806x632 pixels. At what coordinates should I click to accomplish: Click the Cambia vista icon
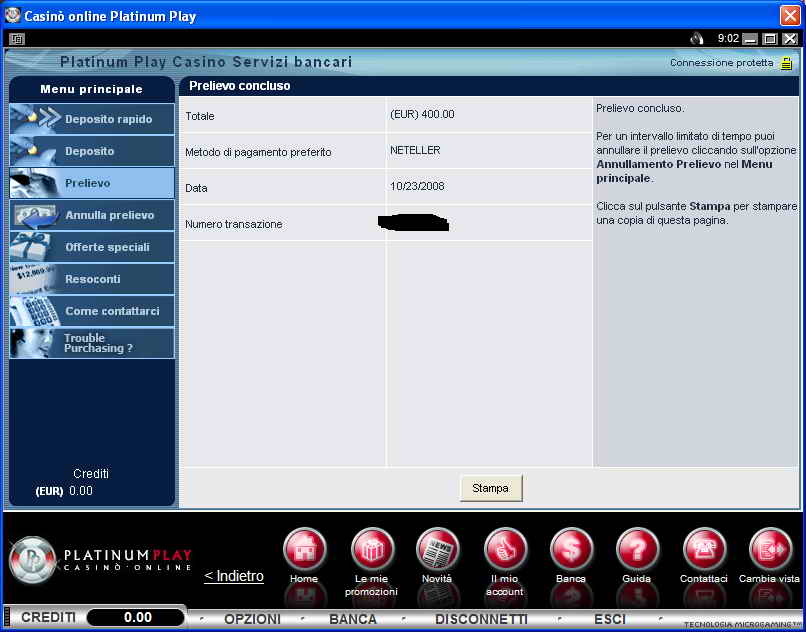point(770,549)
